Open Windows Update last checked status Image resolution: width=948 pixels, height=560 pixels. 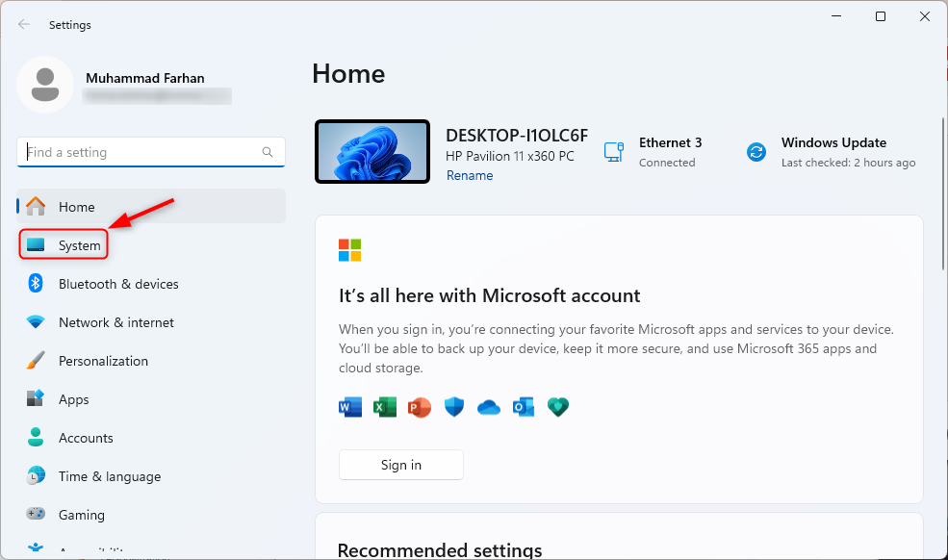[x=831, y=152]
